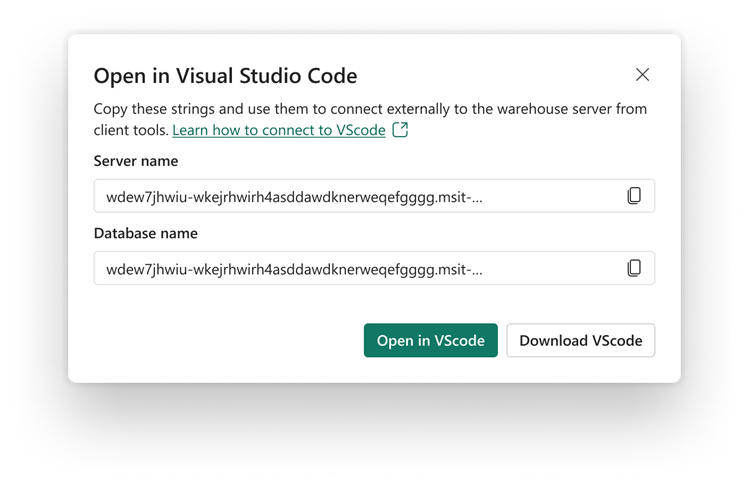Close the Open in Visual Studio Code dialog

(642, 75)
